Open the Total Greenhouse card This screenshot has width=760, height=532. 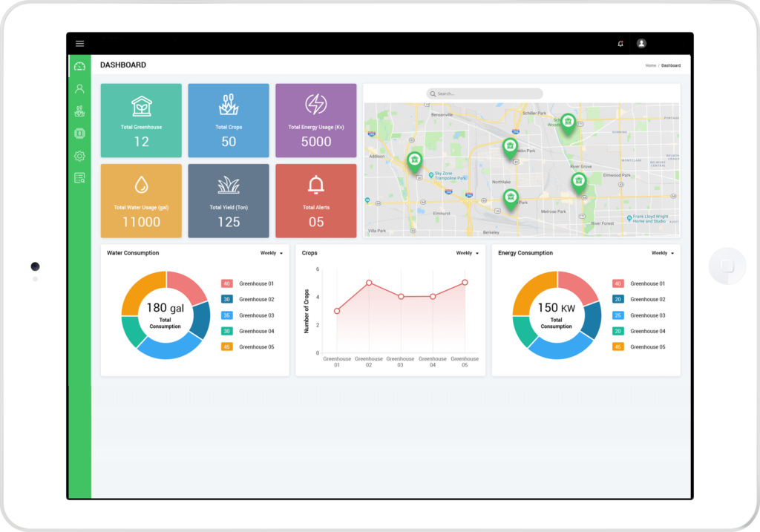coord(141,120)
